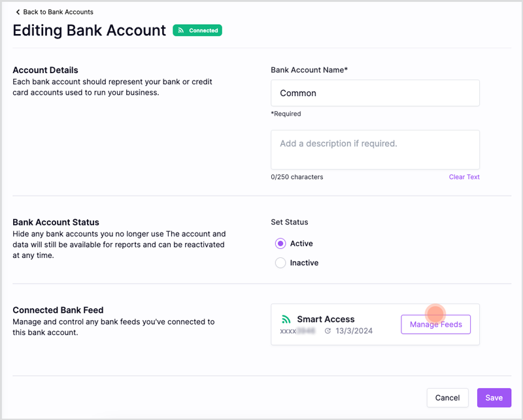Select the Inactive status radio button
This screenshot has height=420, width=523.
280,263
